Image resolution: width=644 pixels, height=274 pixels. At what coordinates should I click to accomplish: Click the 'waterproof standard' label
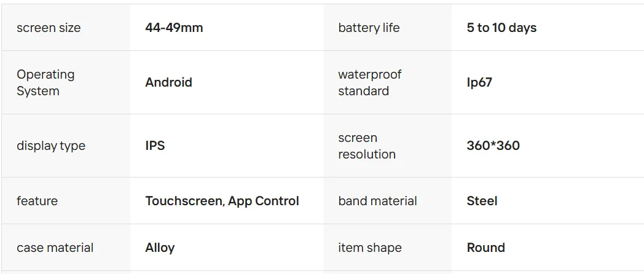tap(369, 82)
